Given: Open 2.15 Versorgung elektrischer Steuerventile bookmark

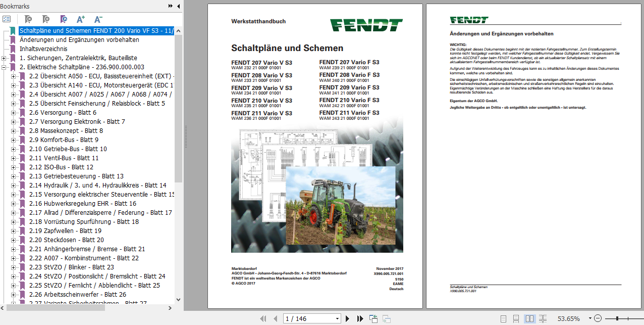Looking at the screenshot, I should coord(102,195).
